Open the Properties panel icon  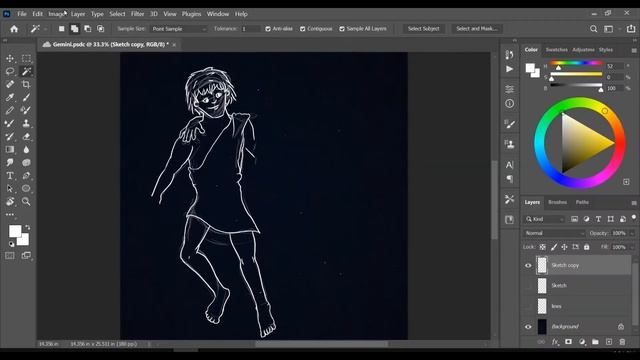[x=509, y=89]
